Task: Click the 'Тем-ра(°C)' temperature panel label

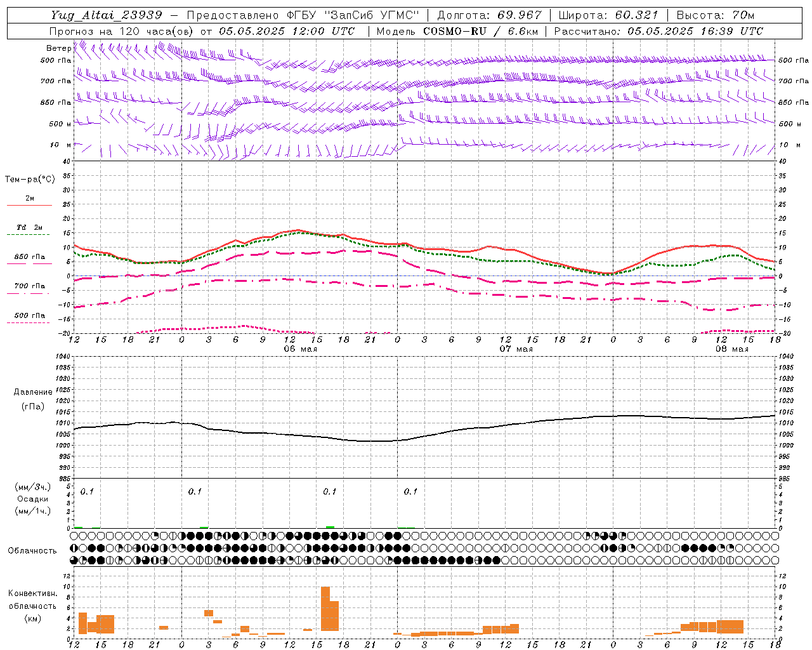Action: pyautogui.click(x=30, y=180)
